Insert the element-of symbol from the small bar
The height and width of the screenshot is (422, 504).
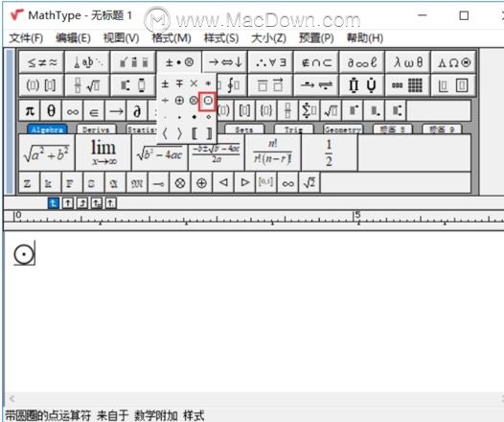click(94, 111)
